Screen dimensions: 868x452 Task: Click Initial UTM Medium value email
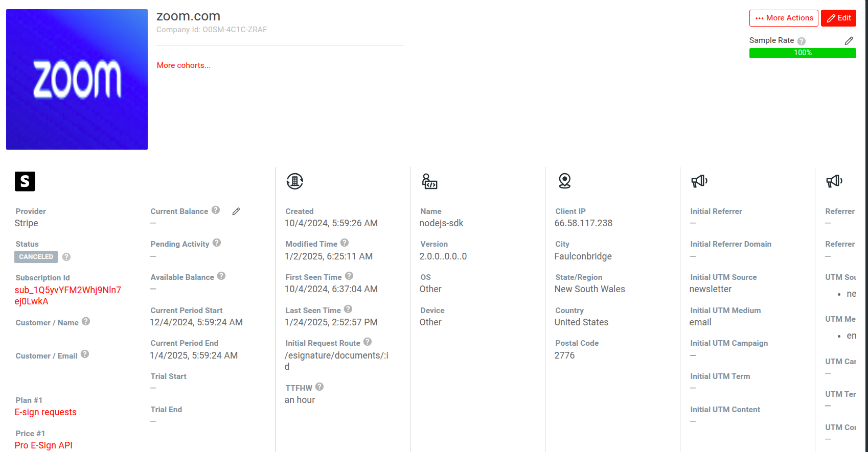(x=700, y=322)
